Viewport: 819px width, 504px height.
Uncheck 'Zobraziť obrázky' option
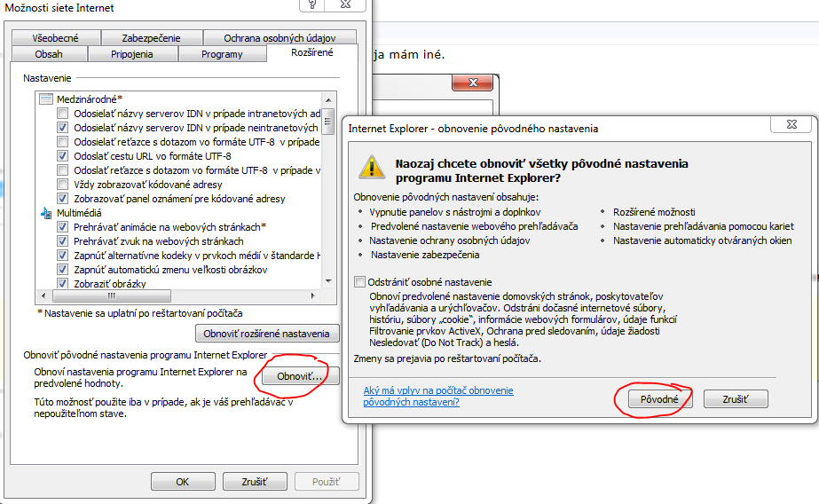tap(63, 284)
